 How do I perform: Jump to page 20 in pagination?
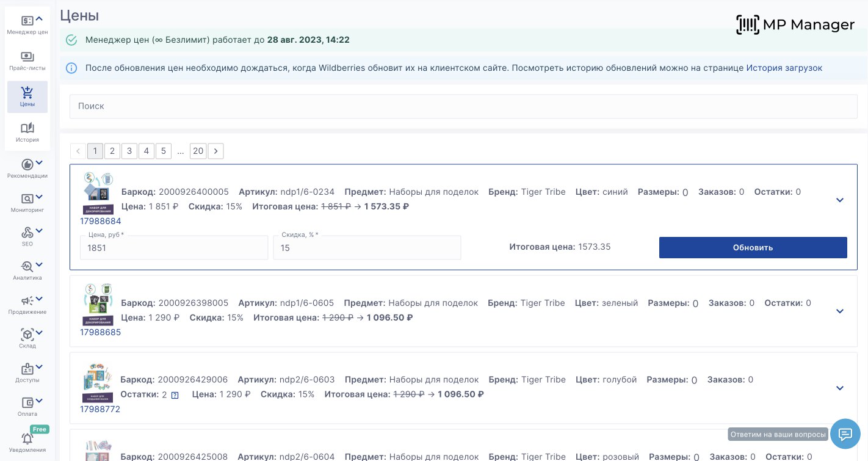[x=198, y=151]
